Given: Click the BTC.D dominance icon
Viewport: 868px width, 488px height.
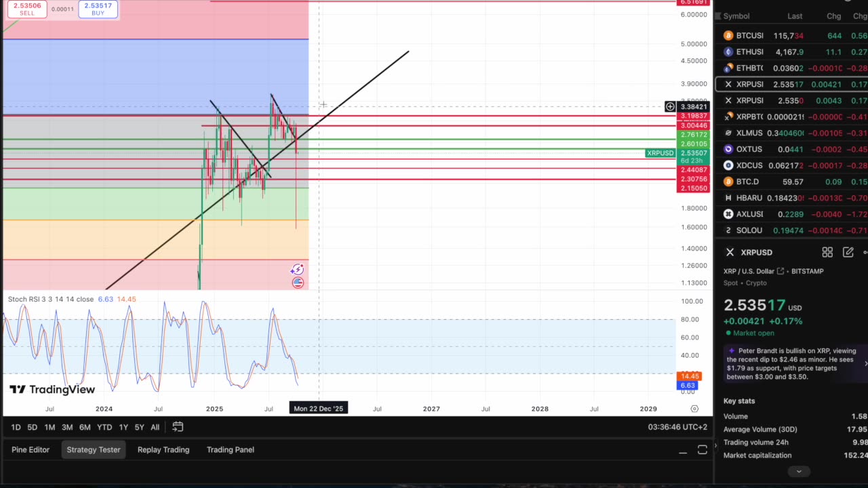Looking at the screenshot, I should (728, 182).
